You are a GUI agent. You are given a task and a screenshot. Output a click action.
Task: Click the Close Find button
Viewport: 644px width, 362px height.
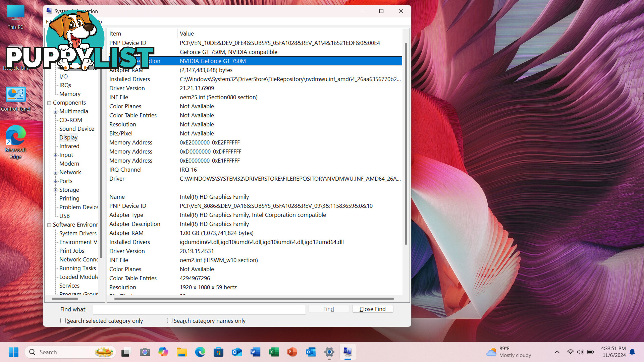coord(372,309)
